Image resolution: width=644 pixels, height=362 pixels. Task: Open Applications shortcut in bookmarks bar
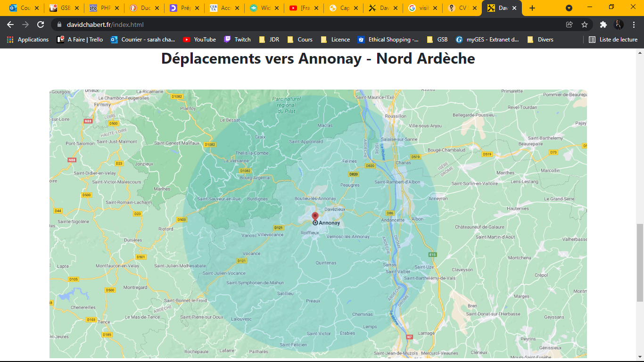pos(28,40)
